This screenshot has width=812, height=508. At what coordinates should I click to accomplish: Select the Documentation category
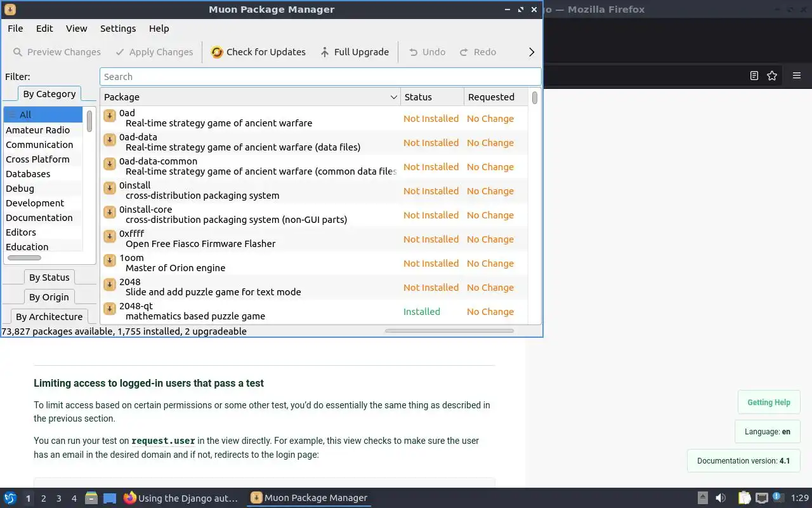pyautogui.click(x=43, y=218)
